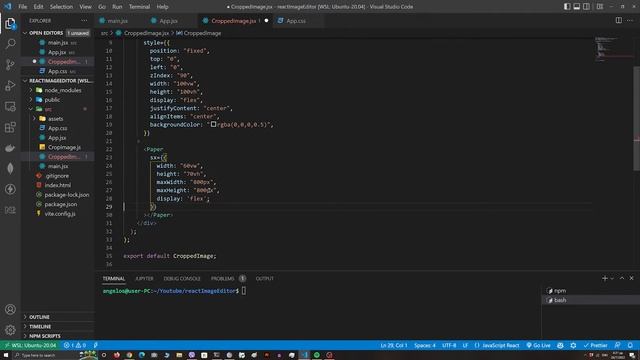Open Customize Layout icon in title bar

coord(600,7)
